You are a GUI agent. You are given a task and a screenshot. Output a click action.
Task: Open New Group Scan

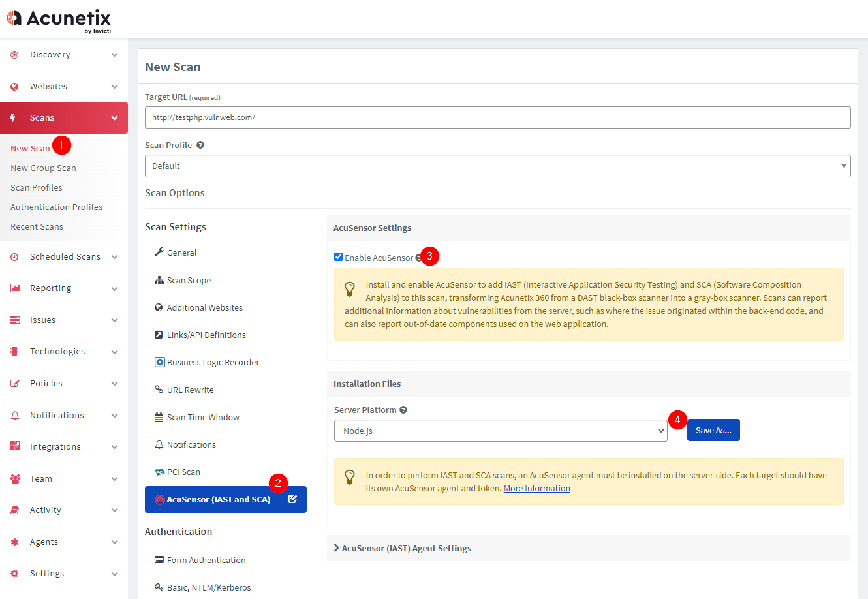point(43,168)
